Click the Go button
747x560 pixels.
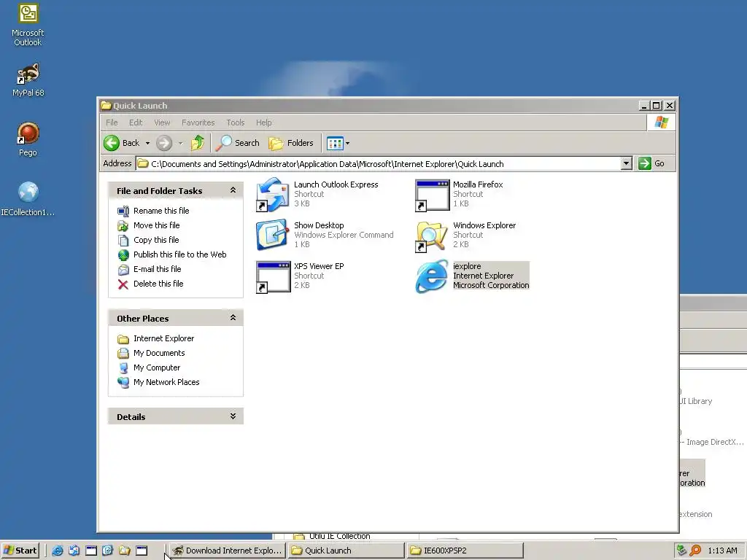(651, 164)
